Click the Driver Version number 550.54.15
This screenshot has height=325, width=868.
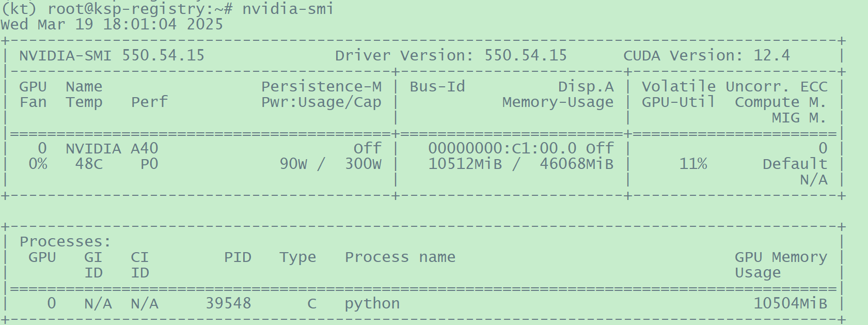pos(525,55)
